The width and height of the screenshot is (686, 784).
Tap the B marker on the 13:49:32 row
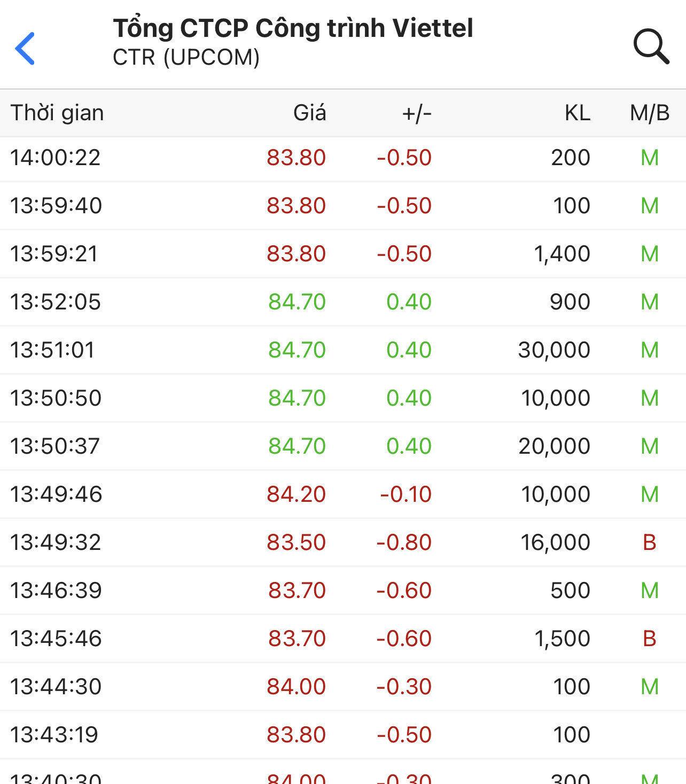tap(649, 543)
